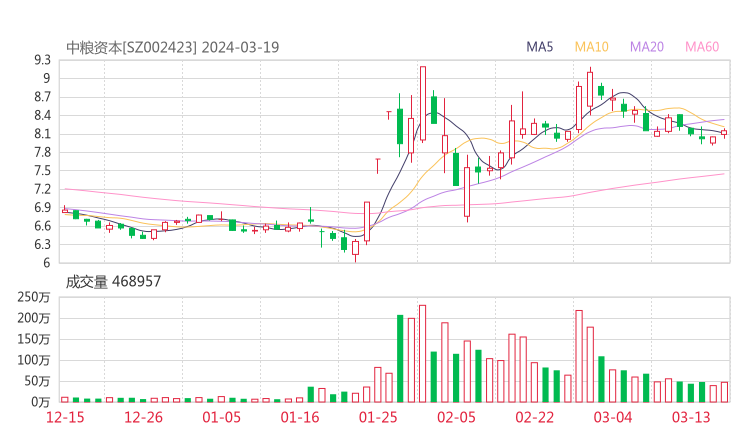Click the 7.5 price axis label

point(42,171)
